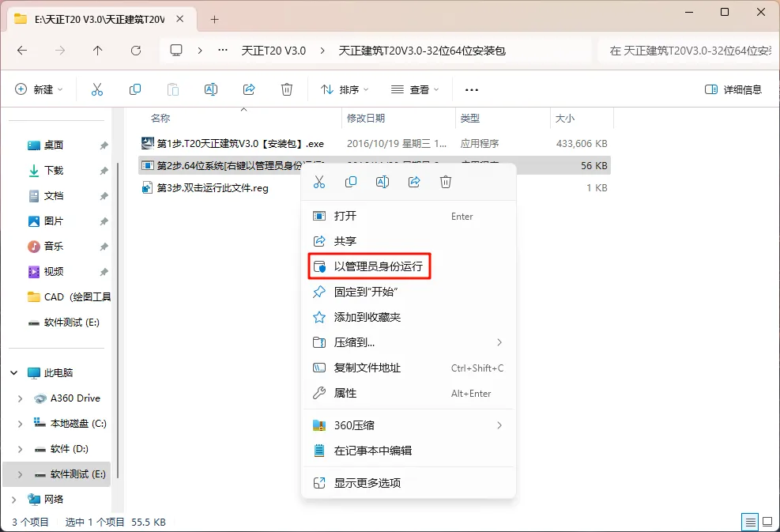Screen dimensions: 780x532
Task: Open the 新建 dropdown
Action: click(39, 89)
